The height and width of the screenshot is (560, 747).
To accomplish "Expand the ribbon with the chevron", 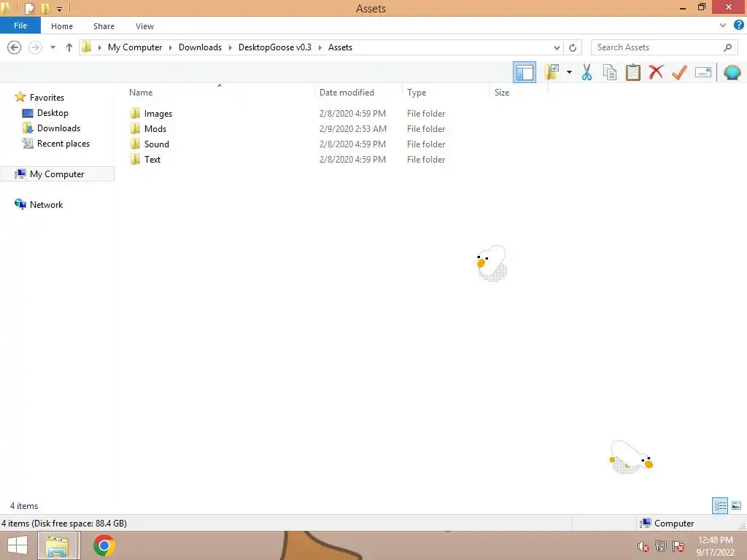I will point(723,26).
